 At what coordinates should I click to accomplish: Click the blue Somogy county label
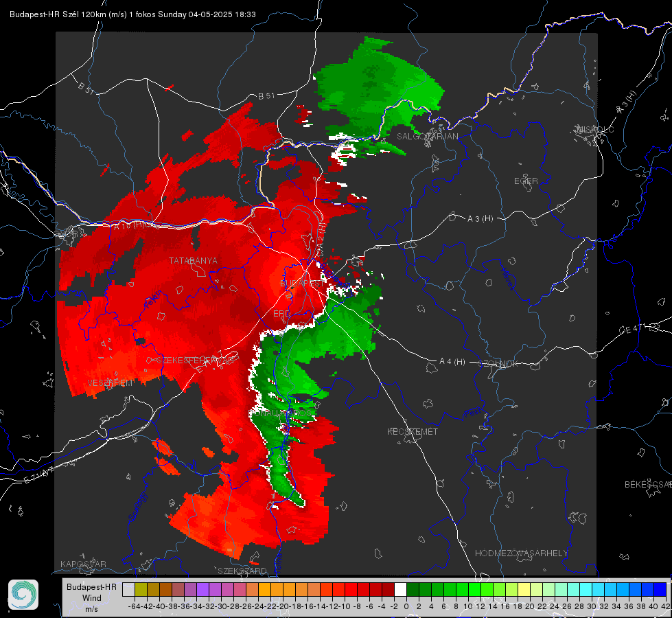[139, 507]
